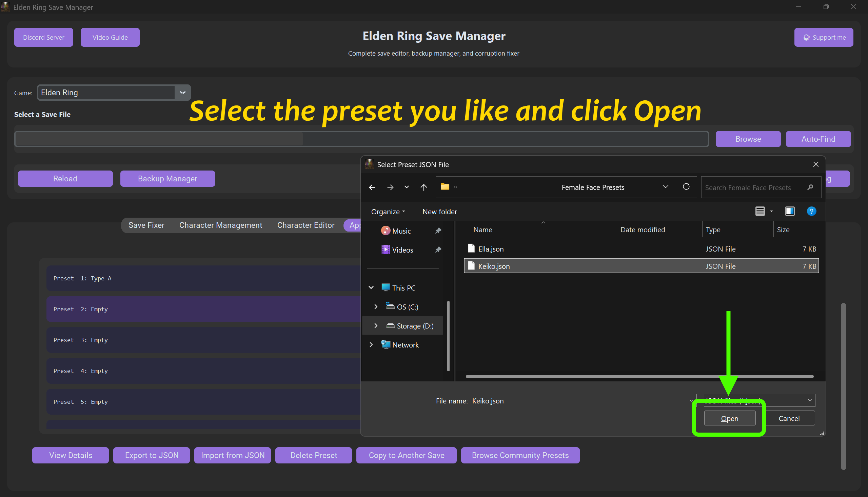Select Network in navigation pane
868x497 pixels.
coord(405,345)
